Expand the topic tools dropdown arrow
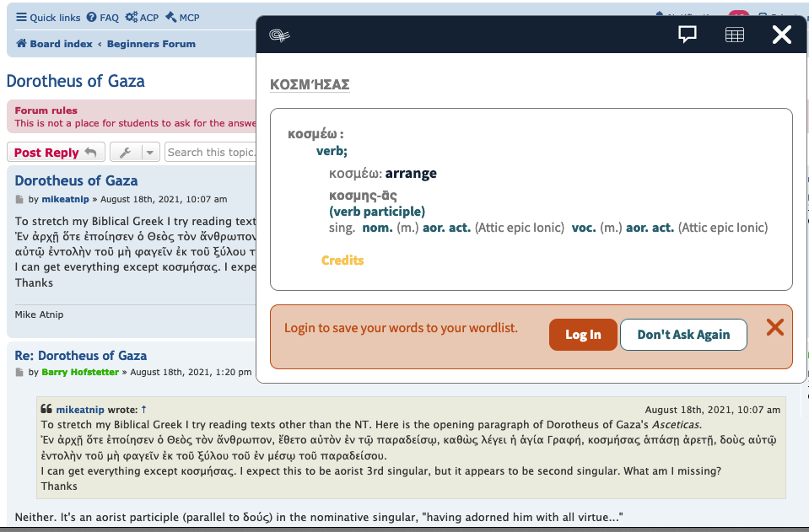809x532 pixels. tap(149, 153)
